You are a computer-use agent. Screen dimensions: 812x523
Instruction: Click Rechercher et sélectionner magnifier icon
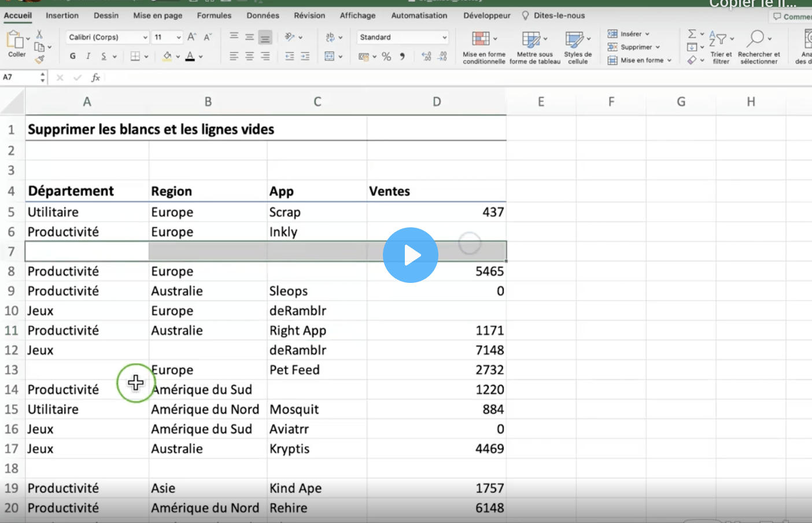(756, 38)
